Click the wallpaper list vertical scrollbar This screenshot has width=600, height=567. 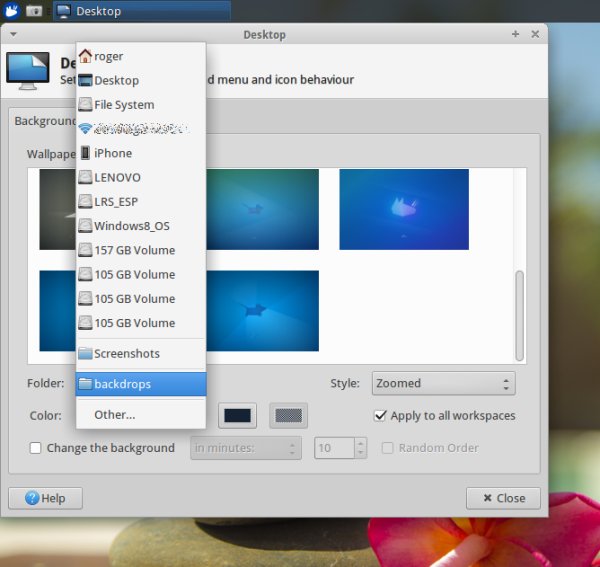(x=519, y=316)
